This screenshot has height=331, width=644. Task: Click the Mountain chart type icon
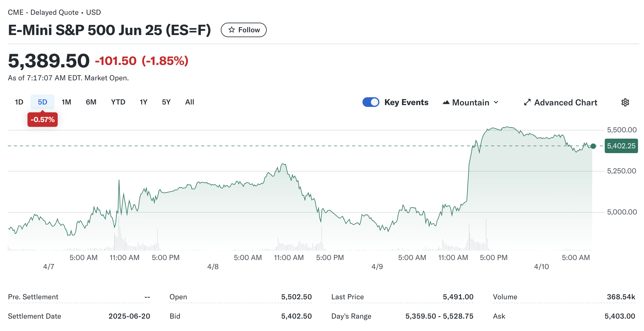pos(446,102)
